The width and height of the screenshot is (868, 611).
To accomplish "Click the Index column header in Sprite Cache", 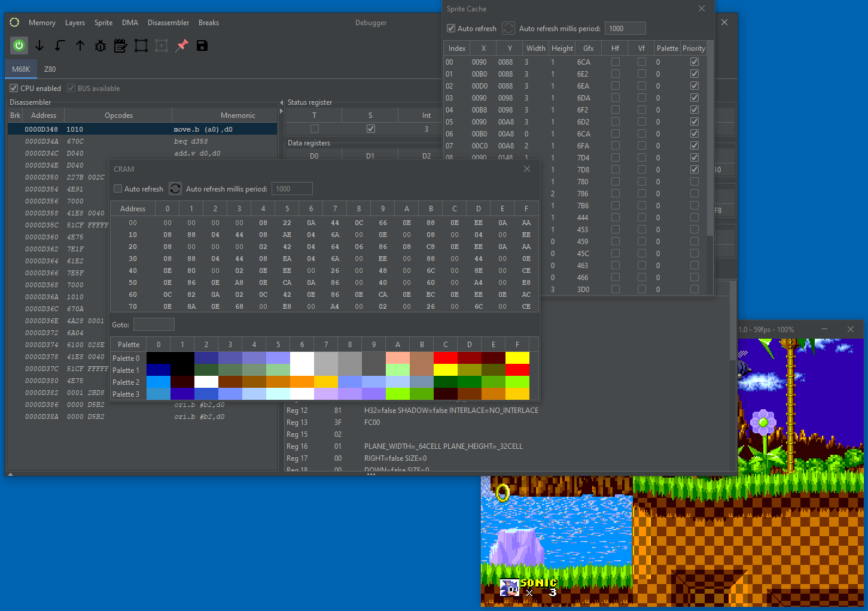I will click(457, 48).
